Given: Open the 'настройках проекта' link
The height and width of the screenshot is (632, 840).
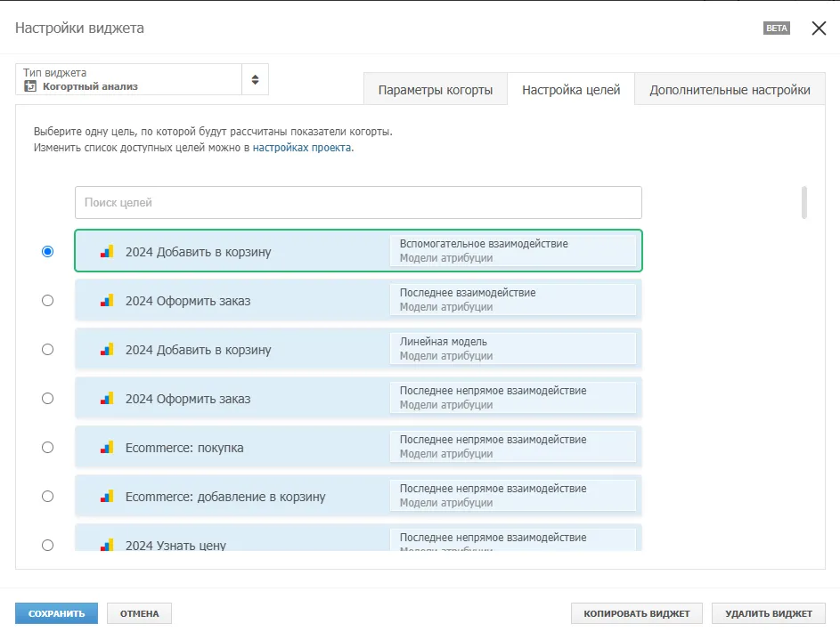Looking at the screenshot, I should pyautogui.click(x=302, y=148).
